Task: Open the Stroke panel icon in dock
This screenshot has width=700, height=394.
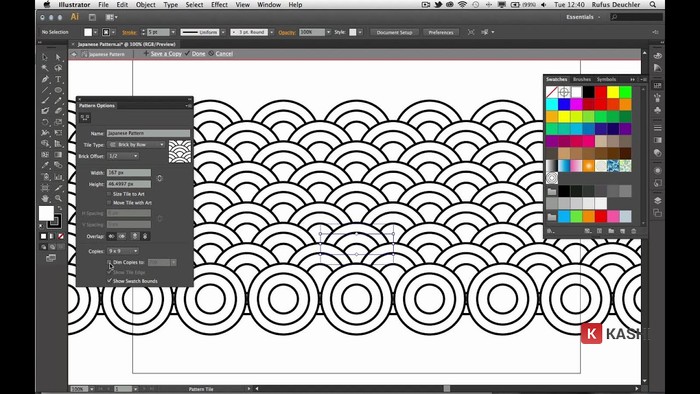Action: (x=658, y=128)
